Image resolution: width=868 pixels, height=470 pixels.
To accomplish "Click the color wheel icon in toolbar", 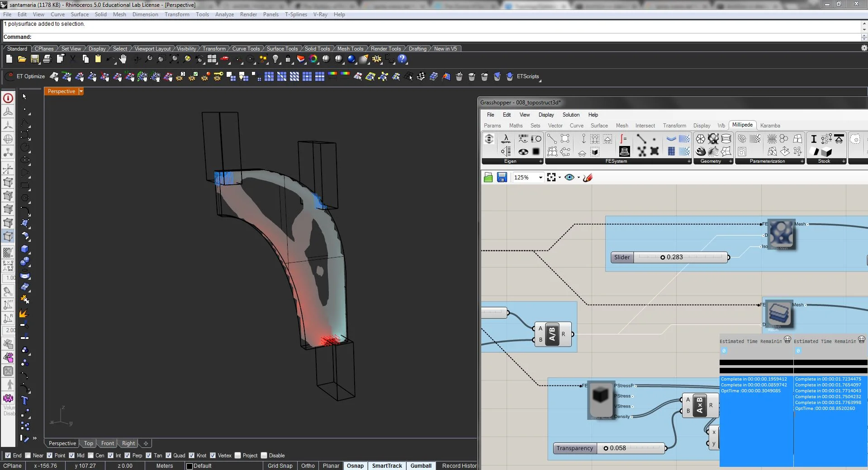I will click(313, 59).
